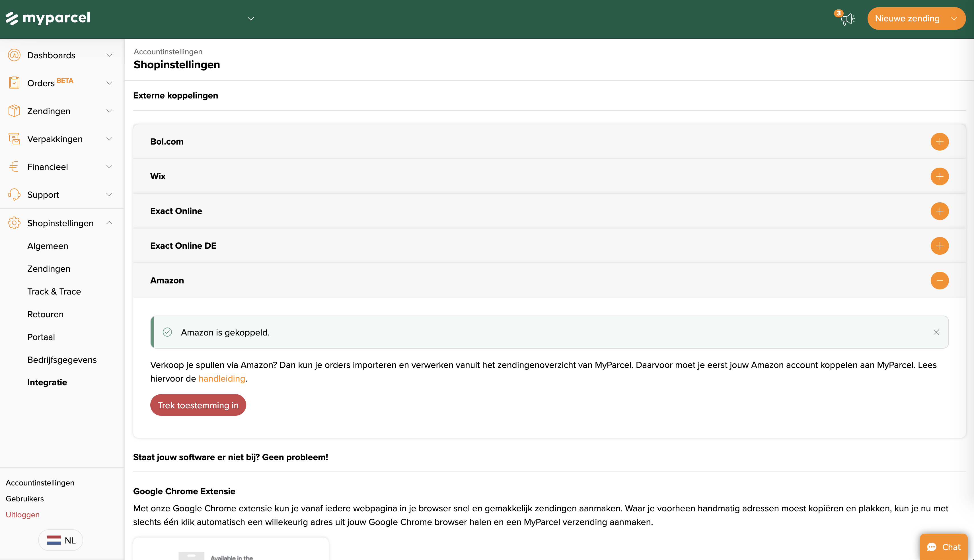Dismiss the Amazon is gekoppeld notification
The image size is (974, 560).
click(x=936, y=332)
